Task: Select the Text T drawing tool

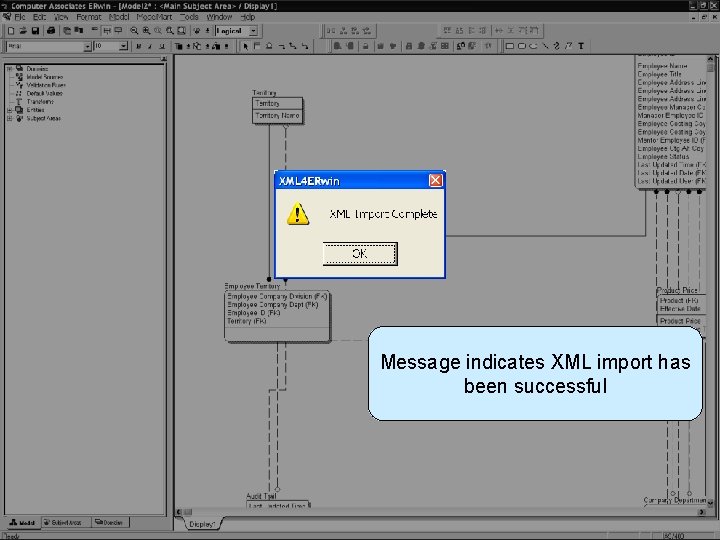Action: tap(581, 46)
